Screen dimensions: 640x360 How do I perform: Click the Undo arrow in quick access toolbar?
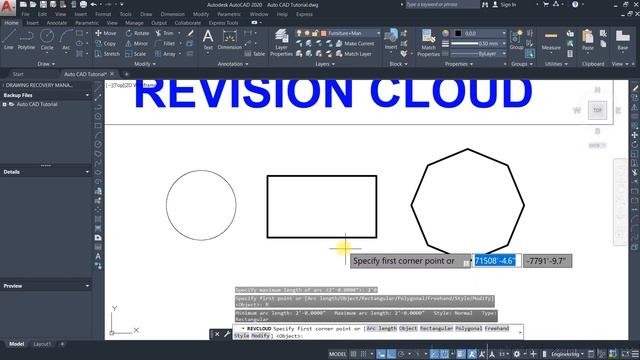tap(94, 4)
